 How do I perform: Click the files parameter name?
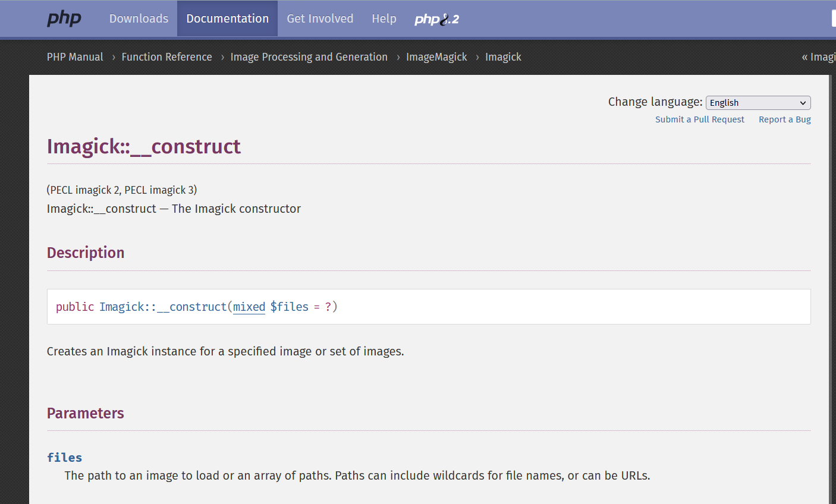(x=65, y=458)
